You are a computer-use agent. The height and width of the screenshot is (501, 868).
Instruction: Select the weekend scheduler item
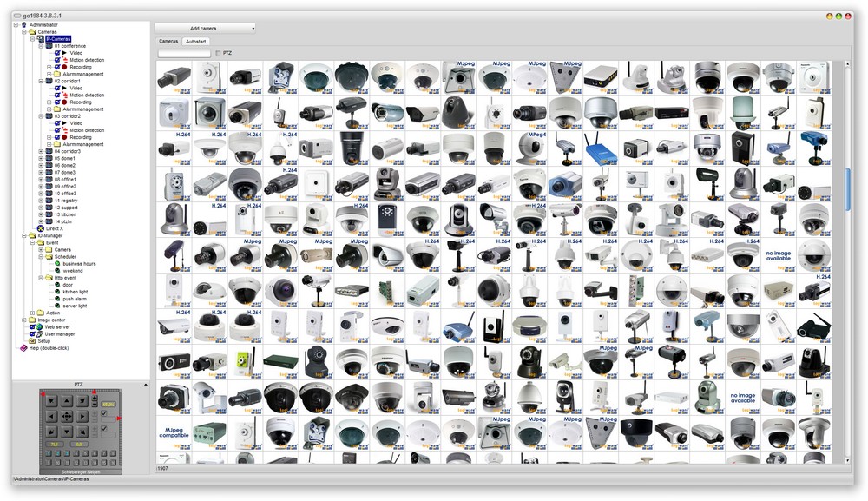tap(73, 271)
